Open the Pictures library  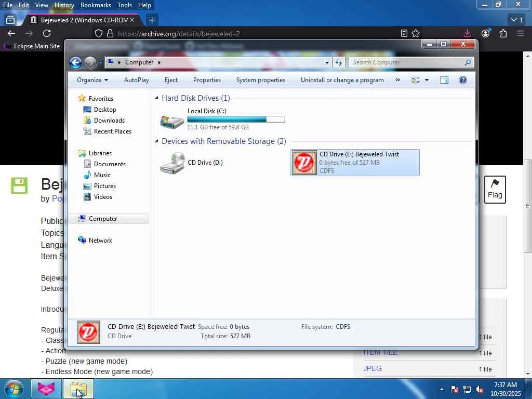coord(104,186)
